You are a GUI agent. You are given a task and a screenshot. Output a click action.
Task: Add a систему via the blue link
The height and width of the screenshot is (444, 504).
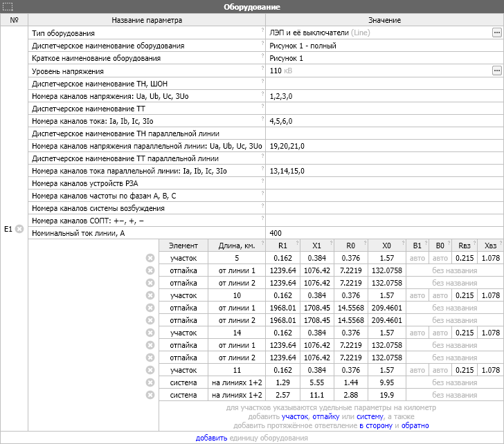tap(370, 416)
